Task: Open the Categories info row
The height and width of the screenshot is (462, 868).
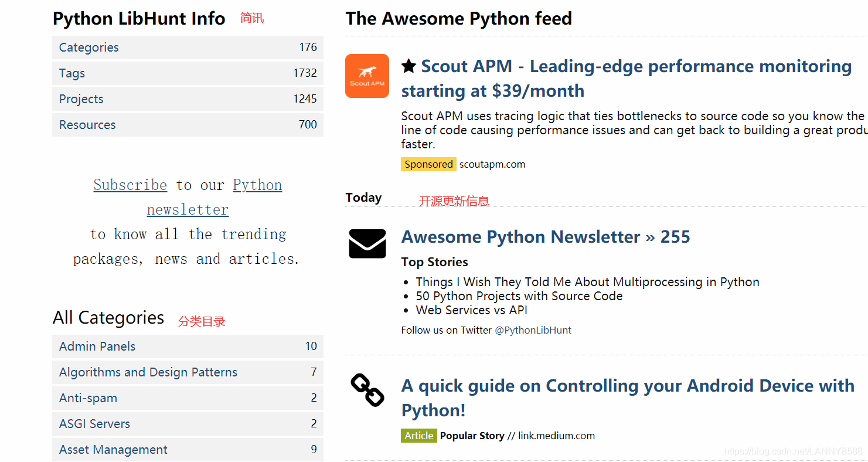Action: coord(188,47)
